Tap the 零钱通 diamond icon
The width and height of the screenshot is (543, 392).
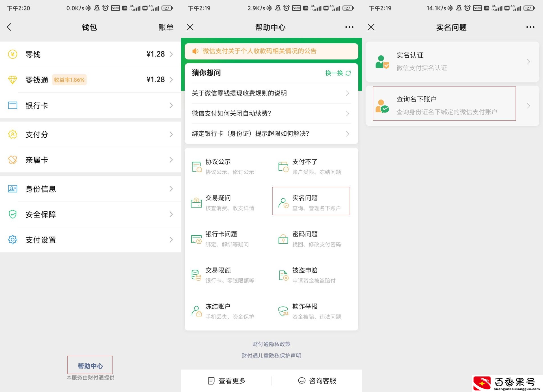point(12,80)
